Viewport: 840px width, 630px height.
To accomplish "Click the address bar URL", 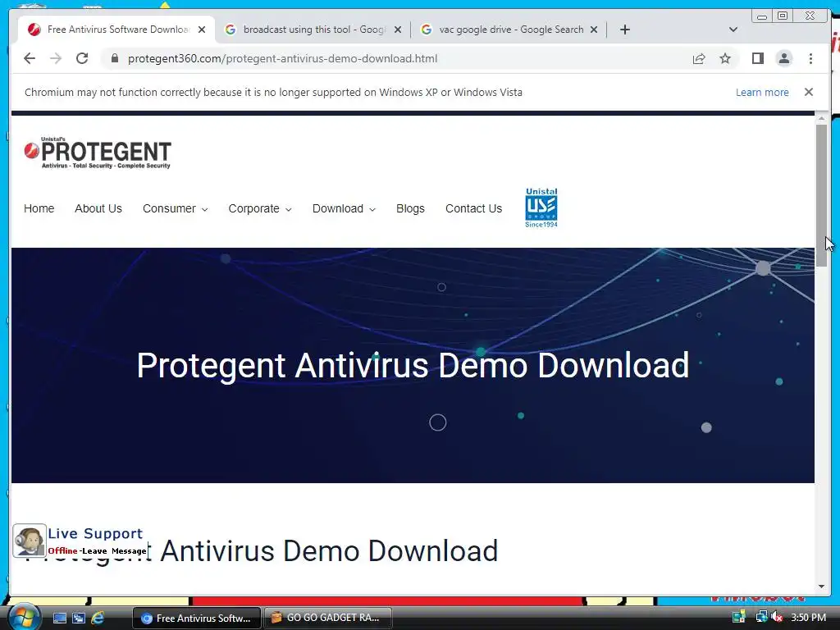I will coord(282,58).
